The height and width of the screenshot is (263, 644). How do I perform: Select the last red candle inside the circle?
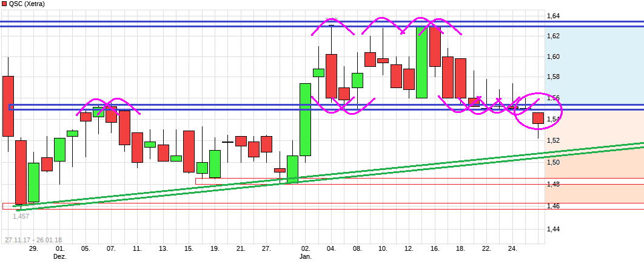coord(538,118)
